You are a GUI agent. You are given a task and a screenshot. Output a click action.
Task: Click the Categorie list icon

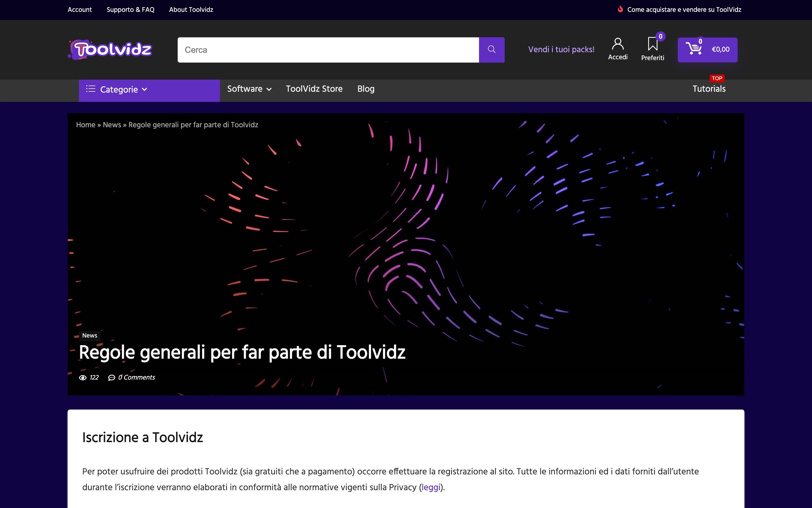click(x=91, y=89)
